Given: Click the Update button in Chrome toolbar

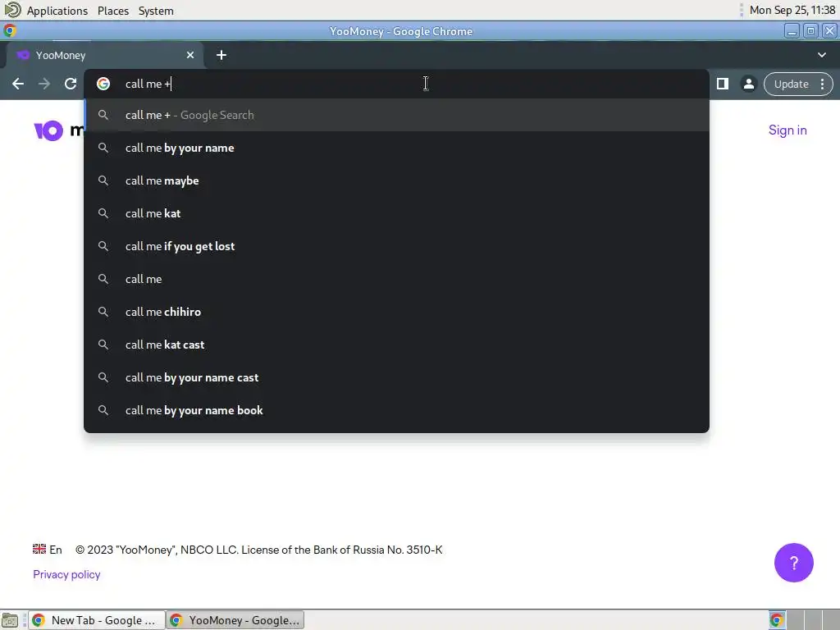Looking at the screenshot, I should coord(792,84).
